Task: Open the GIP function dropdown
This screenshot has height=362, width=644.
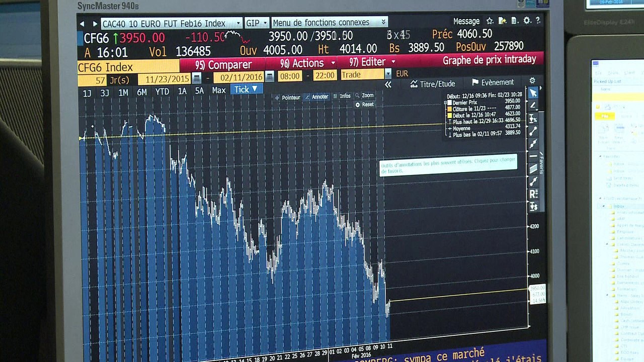Action: pos(257,23)
